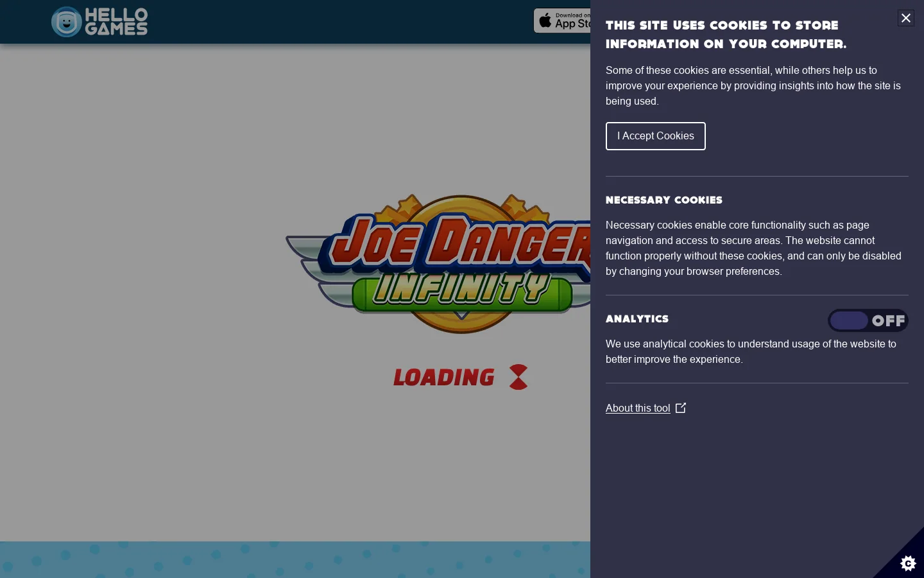Close the cookie settings panel
The image size is (924, 578).
905,18
